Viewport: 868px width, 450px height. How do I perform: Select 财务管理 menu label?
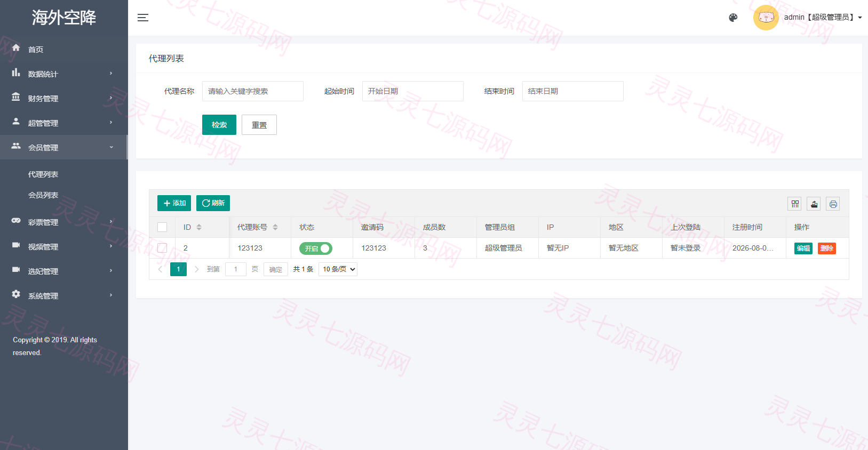(43, 99)
